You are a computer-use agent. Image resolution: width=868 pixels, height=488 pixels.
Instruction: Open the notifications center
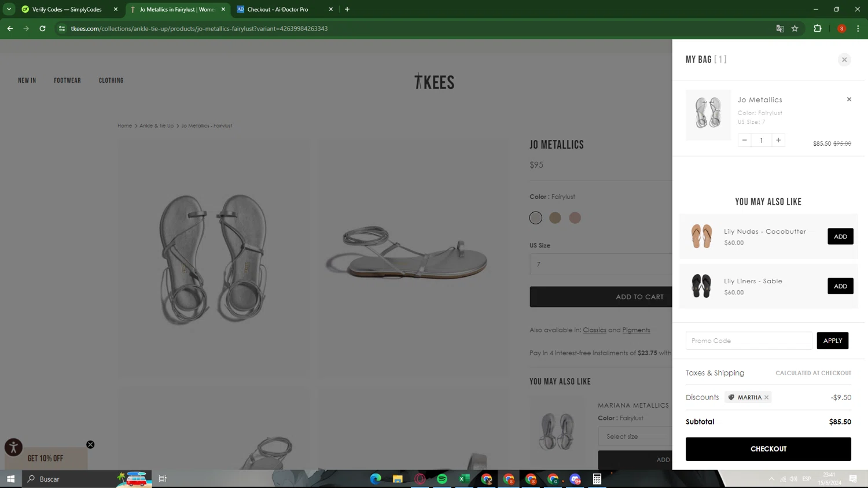853,479
